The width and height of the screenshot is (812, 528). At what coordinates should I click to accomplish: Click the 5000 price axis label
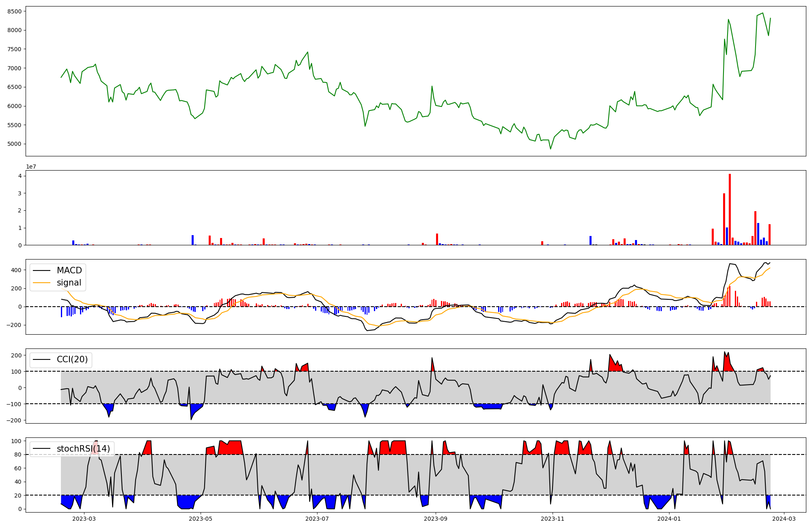(x=14, y=144)
